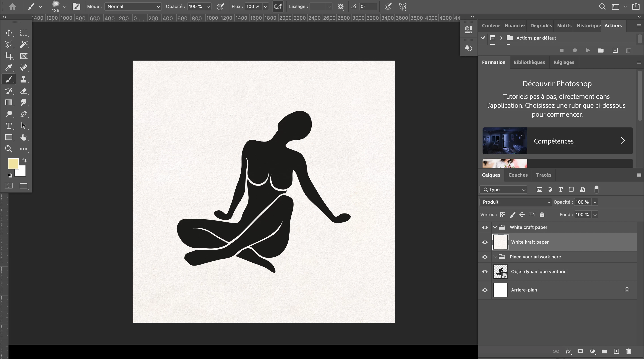Collapse the White craft paper group

pyautogui.click(x=495, y=227)
